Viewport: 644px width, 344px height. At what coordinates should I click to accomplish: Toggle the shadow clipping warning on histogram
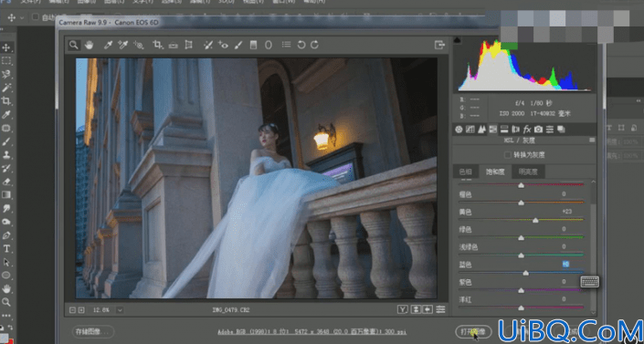click(458, 41)
